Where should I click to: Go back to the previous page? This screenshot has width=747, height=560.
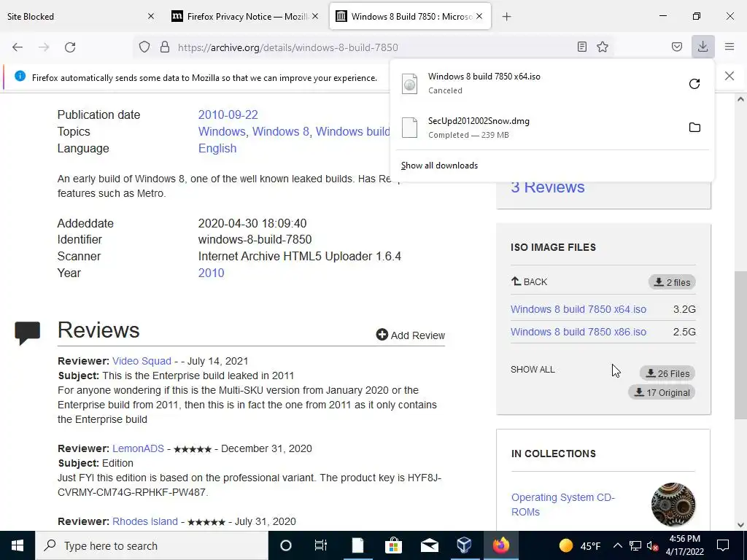(x=18, y=47)
